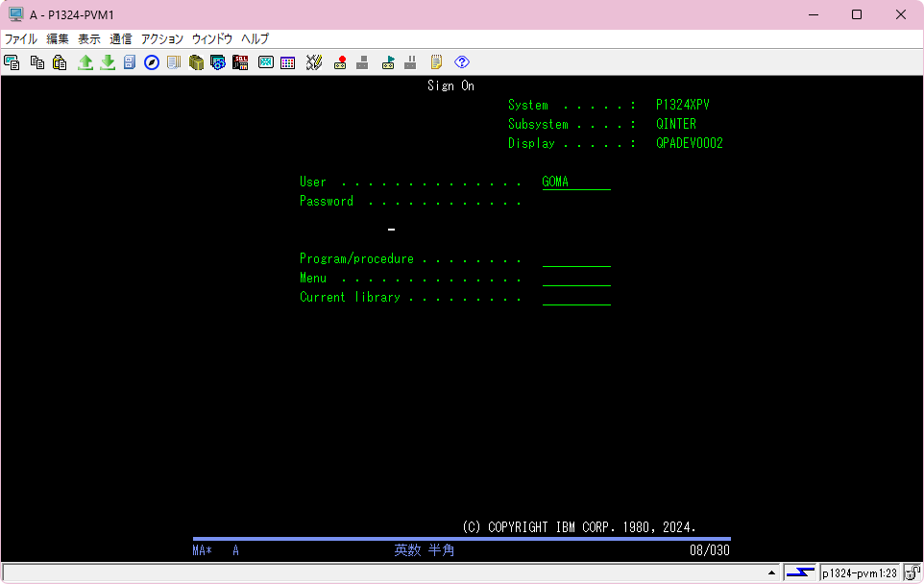Click the window with gears icon
The width and height of the screenshot is (924, 584).
218,61
